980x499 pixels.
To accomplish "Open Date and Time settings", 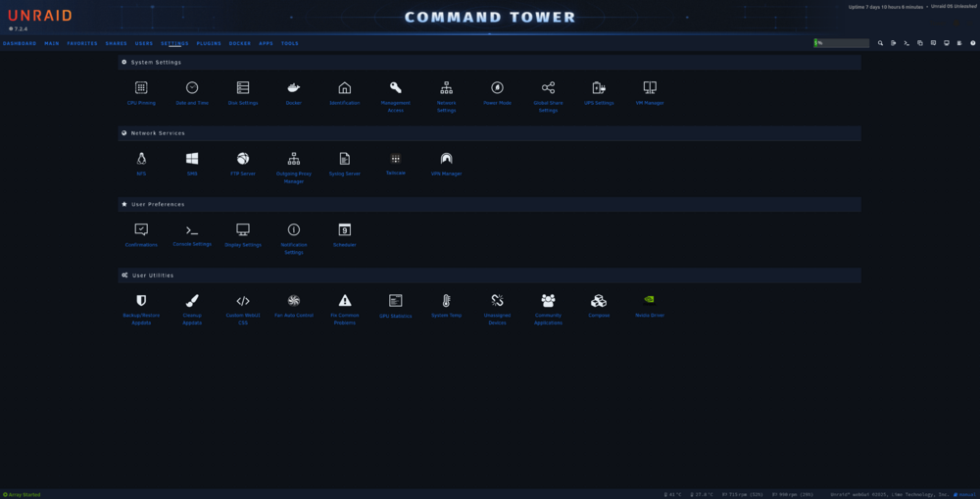I will click(x=192, y=92).
